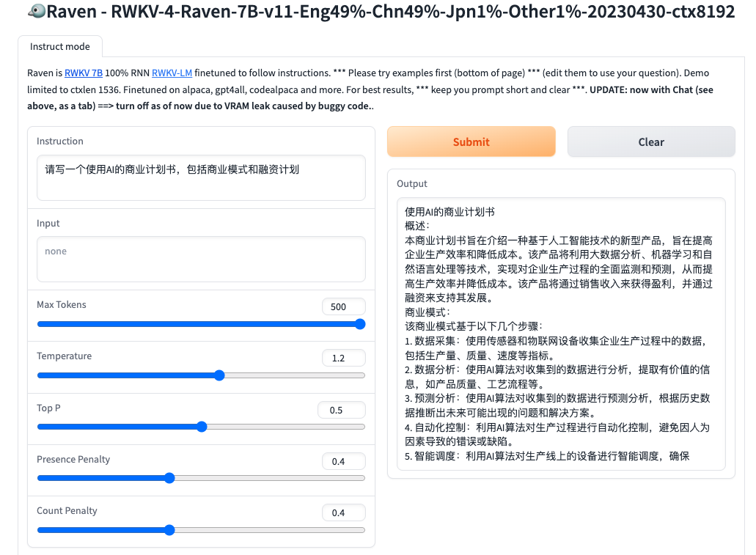
Task: Switch to the Instruct mode tab
Action: point(59,46)
